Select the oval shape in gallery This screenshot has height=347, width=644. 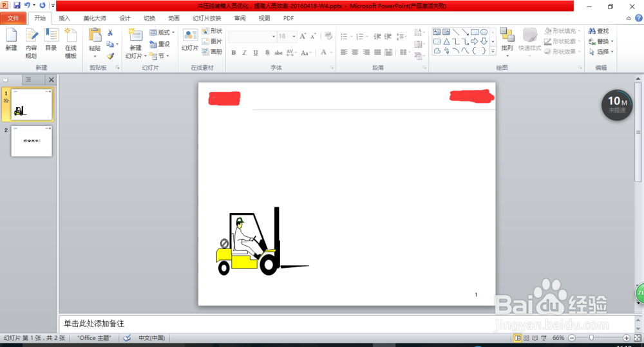pyautogui.click(x=484, y=32)
